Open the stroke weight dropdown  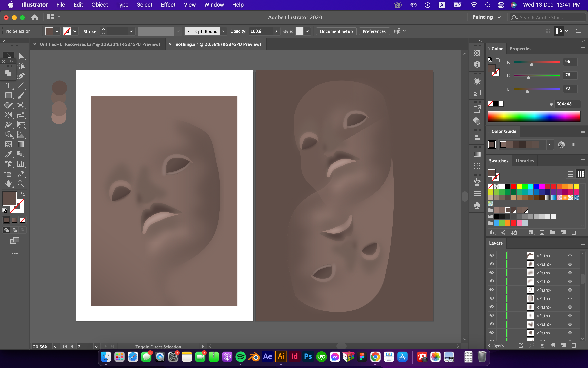point(131,31)
